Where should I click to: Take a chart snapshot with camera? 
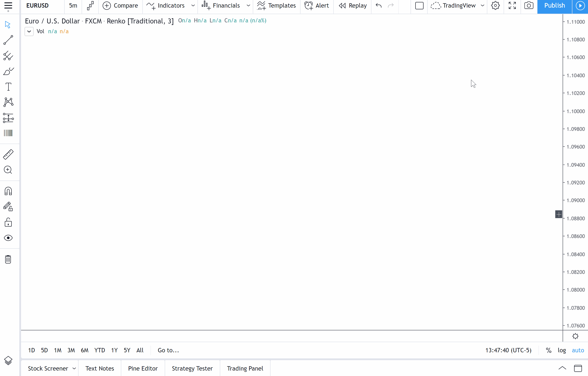[x=529, y=5]
